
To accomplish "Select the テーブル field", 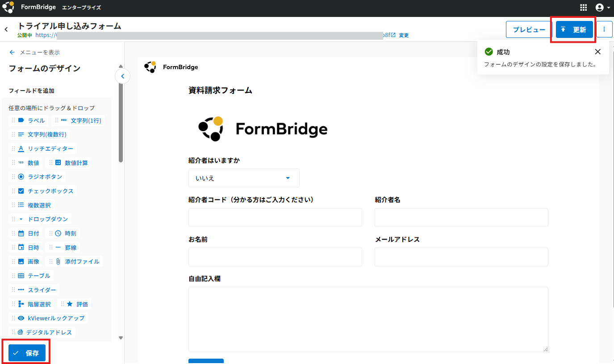I will coord(31,276).
